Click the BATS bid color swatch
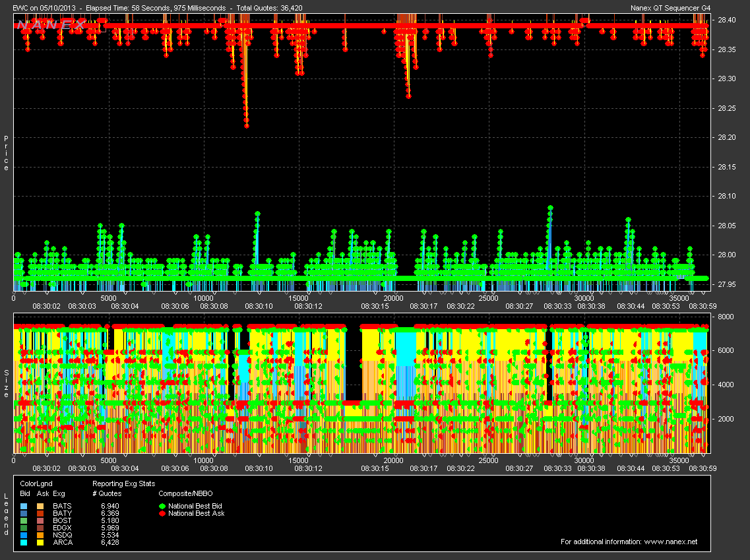This screenshot has height=560, width=750. coord(24,506)
